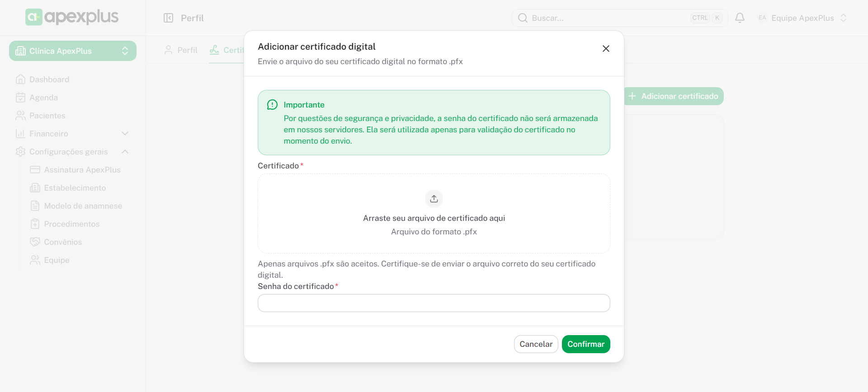Image resolution: width=868 pixels, height=392 pixels.
Task: Click the sidebar collapse panel icon
Action: tap(168, 18)
